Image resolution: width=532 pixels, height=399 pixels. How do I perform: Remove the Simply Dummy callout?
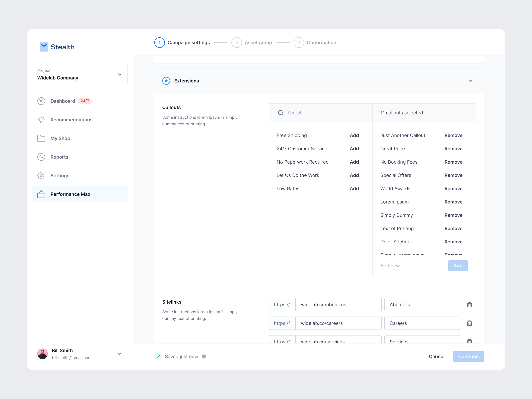(x=453, y=215)
